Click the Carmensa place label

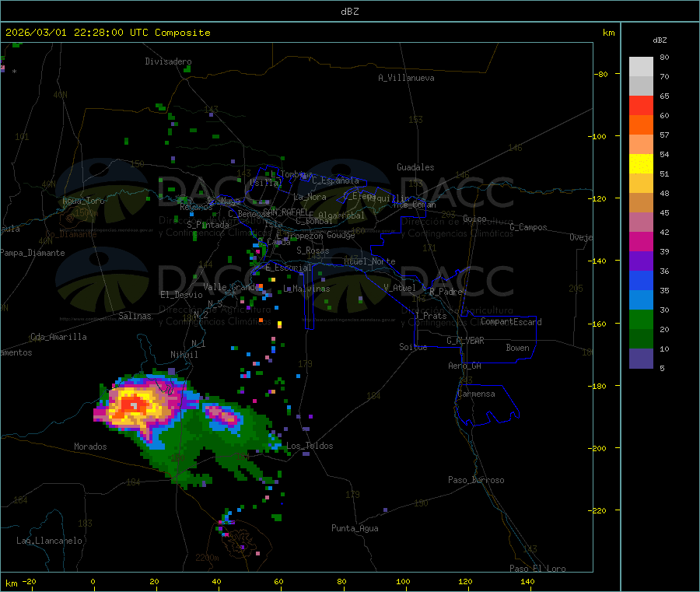coord(476,394)
